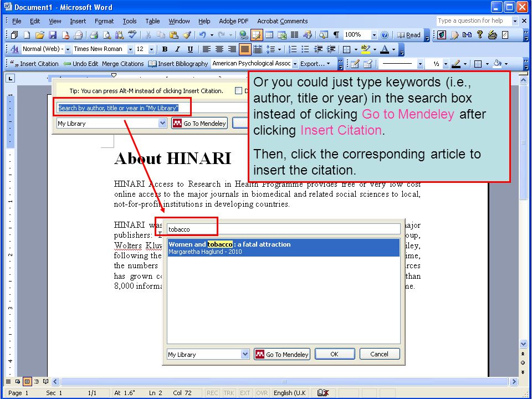Click the Styles and Formatting AA icon
Screen dimensions: 532x399
coord(14,49)
